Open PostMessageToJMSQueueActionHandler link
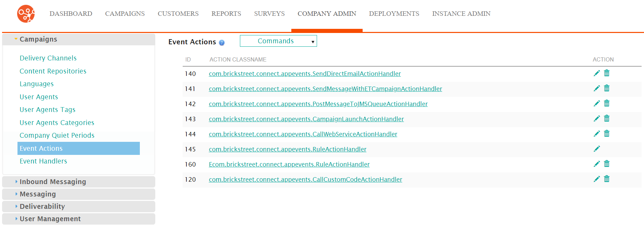Screen dimensions: 644x227 click(318, 104)
